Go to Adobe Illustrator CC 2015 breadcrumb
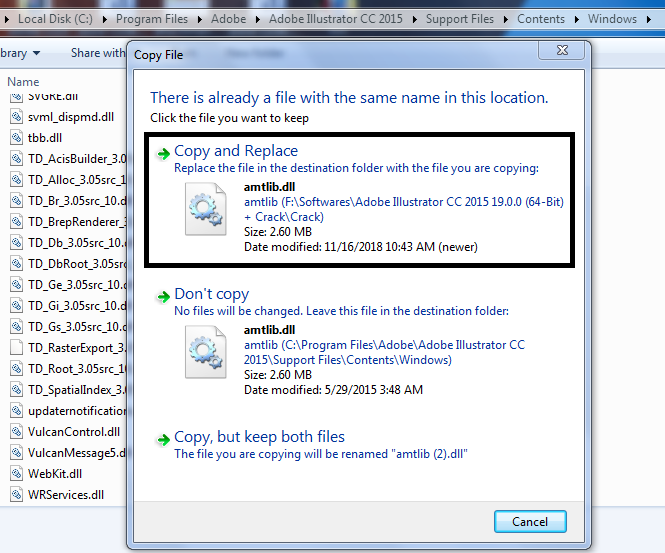This screenshot has width=665, height=553. click(336, 19)
